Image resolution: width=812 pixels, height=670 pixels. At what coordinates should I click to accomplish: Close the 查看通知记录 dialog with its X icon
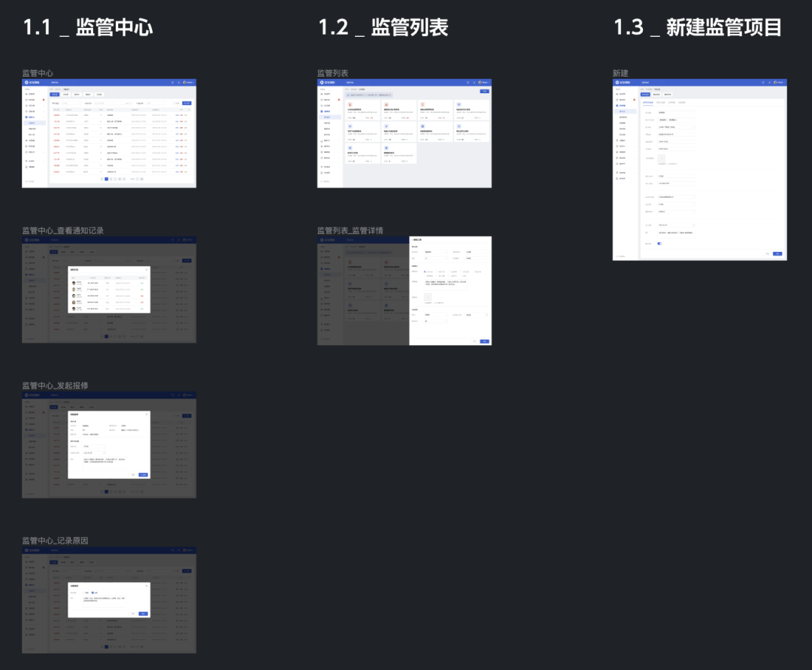point(147,269)
